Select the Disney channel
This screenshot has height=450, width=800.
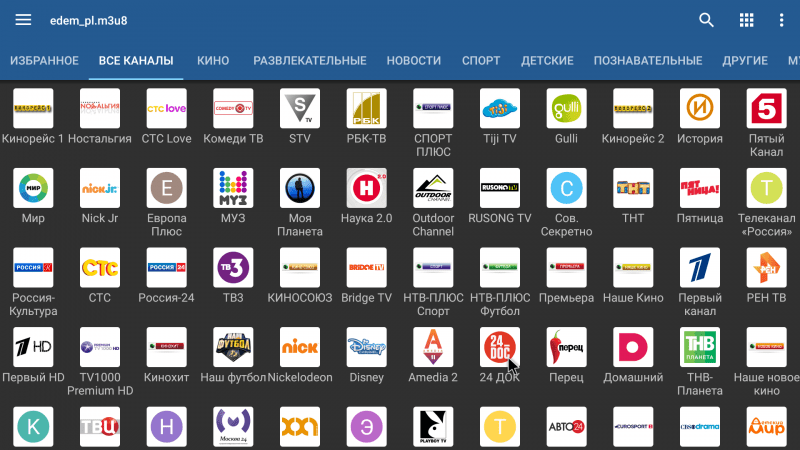point(366,347)
